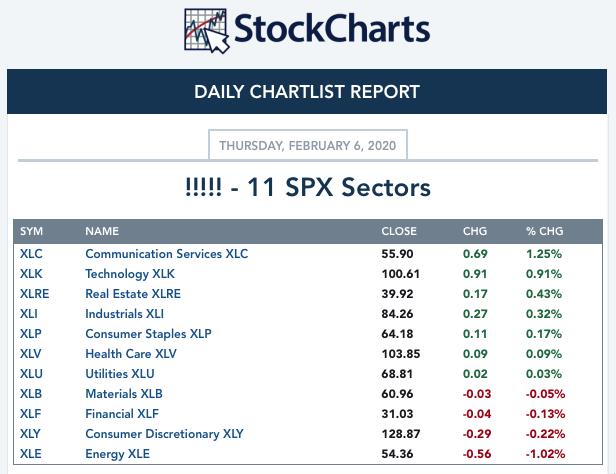616x474 pixels.
Task: Click the Financial XLF link
Action: click(122, 414)
